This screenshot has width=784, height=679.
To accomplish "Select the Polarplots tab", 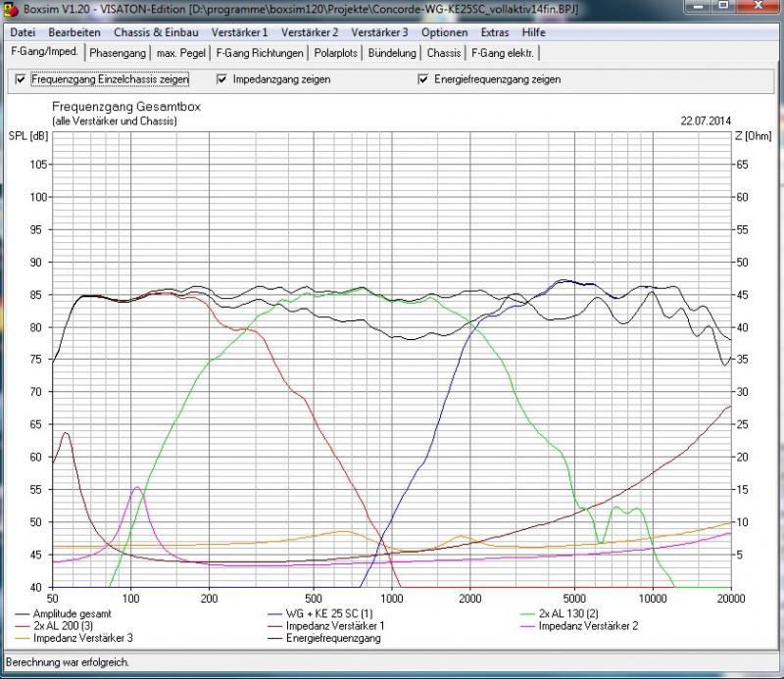I will (x=336, y=53).
